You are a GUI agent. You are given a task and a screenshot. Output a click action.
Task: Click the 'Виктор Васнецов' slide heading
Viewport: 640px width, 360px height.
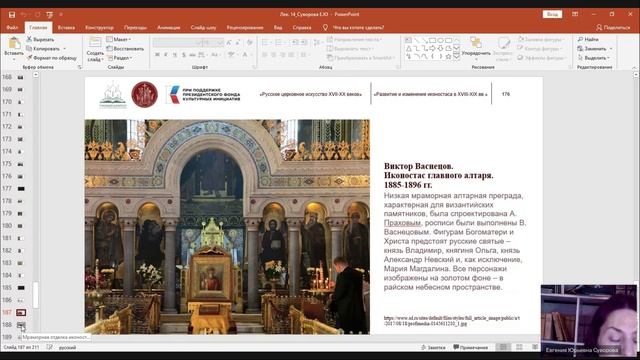[x=418, y=166]
